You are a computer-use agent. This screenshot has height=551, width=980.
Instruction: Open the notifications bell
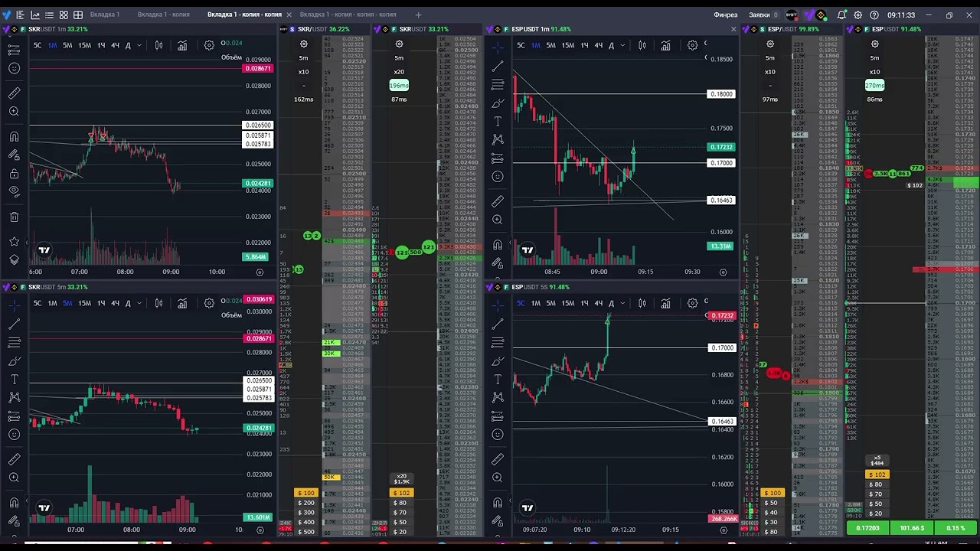pos(842,15)
